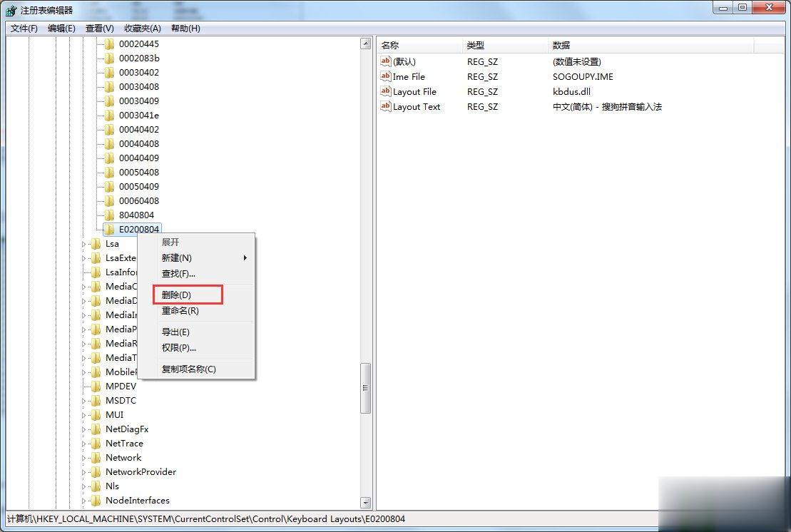791x532 pixels.
Task: Click the string value icon for Layout File
Action: 385,91
